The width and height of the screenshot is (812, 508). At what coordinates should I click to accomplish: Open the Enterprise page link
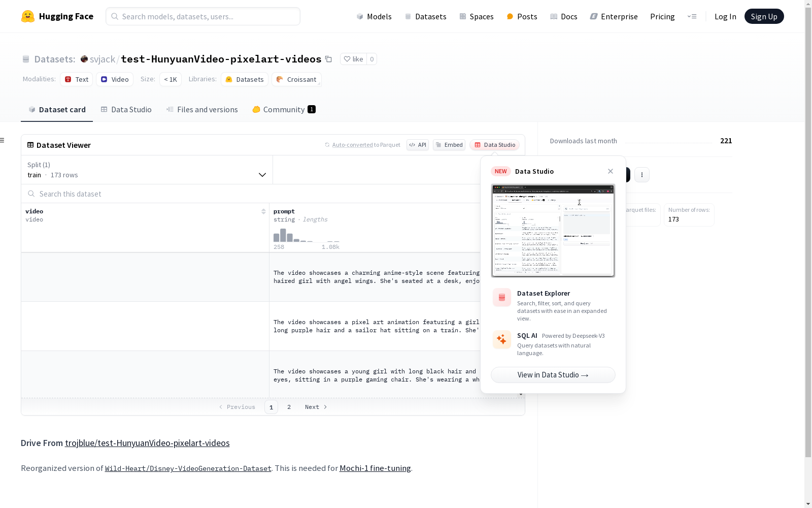pos(614,16)
